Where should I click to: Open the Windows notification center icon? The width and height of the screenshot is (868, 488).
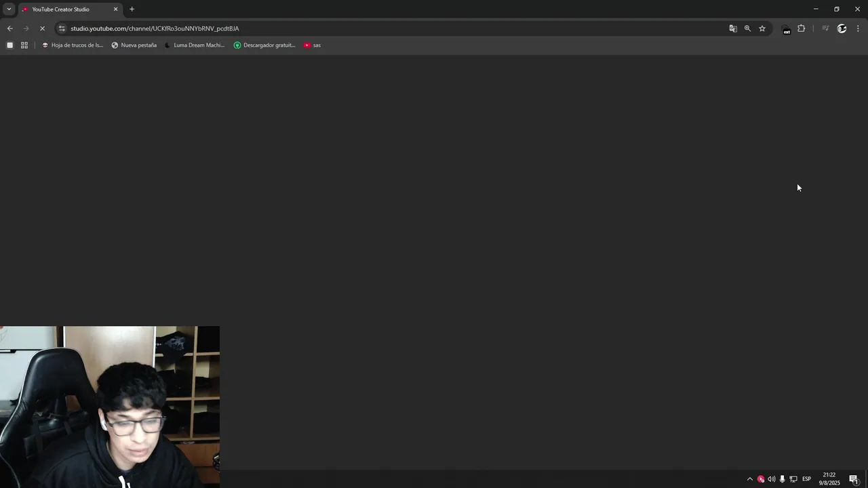[x=854, y=479]
